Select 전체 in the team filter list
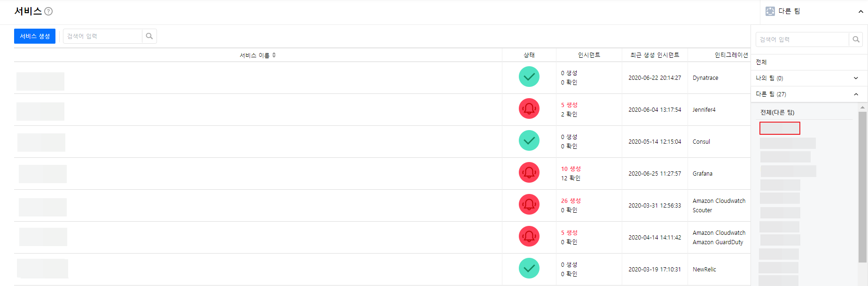 click(761, 62)
